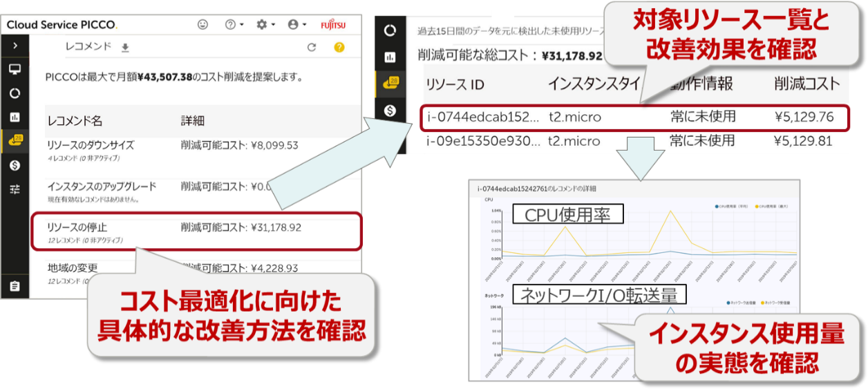This screenshot has width=868, height=389.
Task: Click the FUJITSU logo
Action: [333, 25]
